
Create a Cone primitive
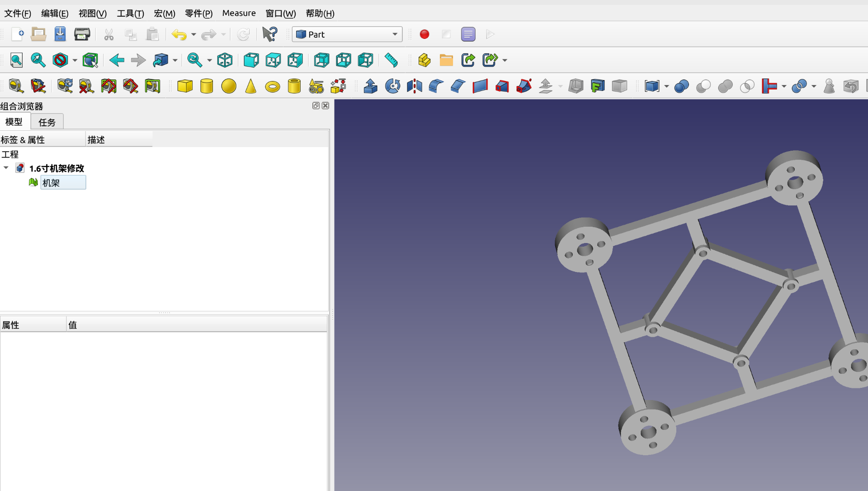[x=250, y=86]
